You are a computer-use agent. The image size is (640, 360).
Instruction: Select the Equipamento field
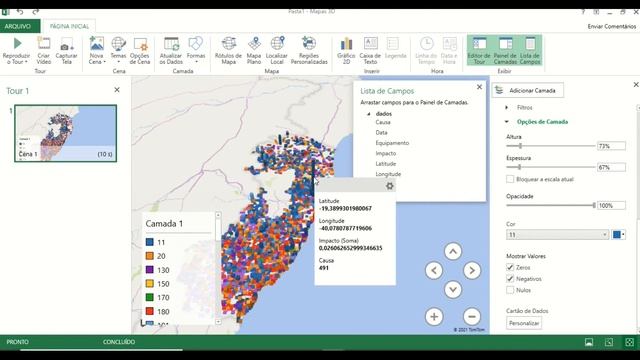[x=392, y=143]
